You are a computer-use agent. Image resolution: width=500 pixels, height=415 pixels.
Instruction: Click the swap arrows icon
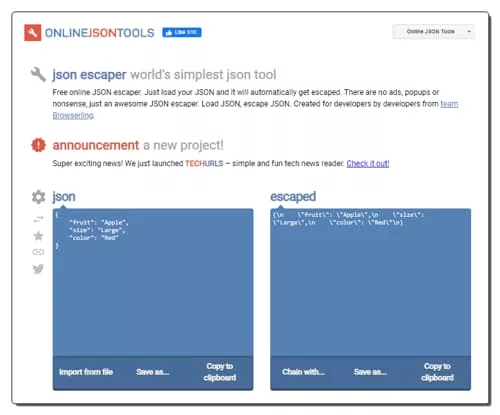(38, 219)
